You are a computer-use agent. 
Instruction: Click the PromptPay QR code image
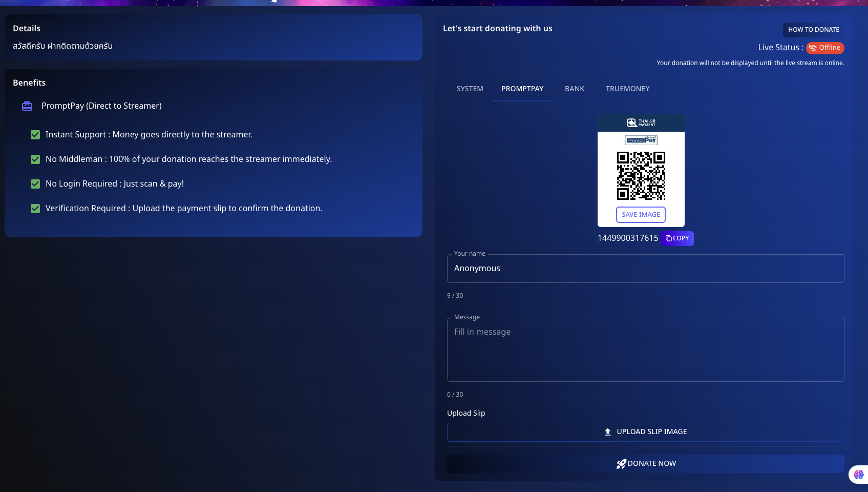[641, 176]
